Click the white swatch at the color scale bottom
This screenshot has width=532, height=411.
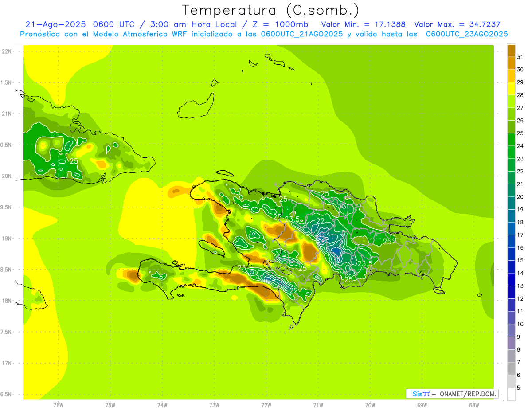[x=511, y=394]
